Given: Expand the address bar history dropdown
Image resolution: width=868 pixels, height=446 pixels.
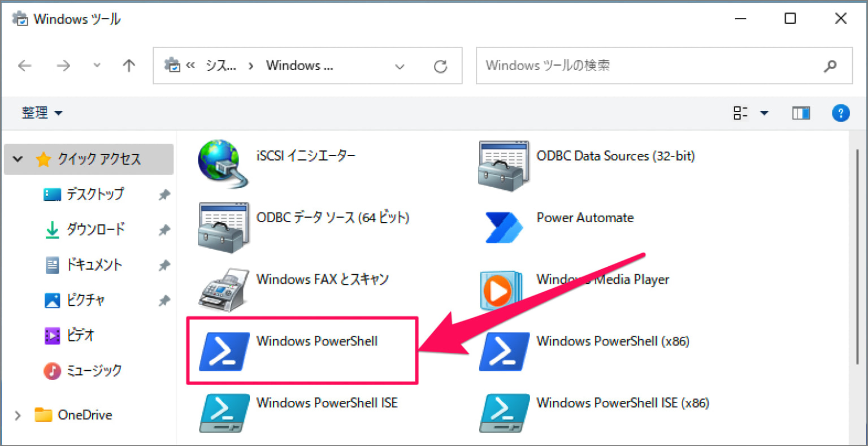Looking at the screenshot, I should tap(400, 66).
